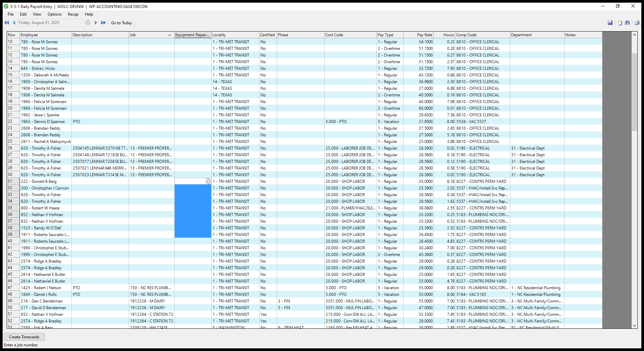
Task: Click the Save floppy disk icon
Action: [610, 23]
